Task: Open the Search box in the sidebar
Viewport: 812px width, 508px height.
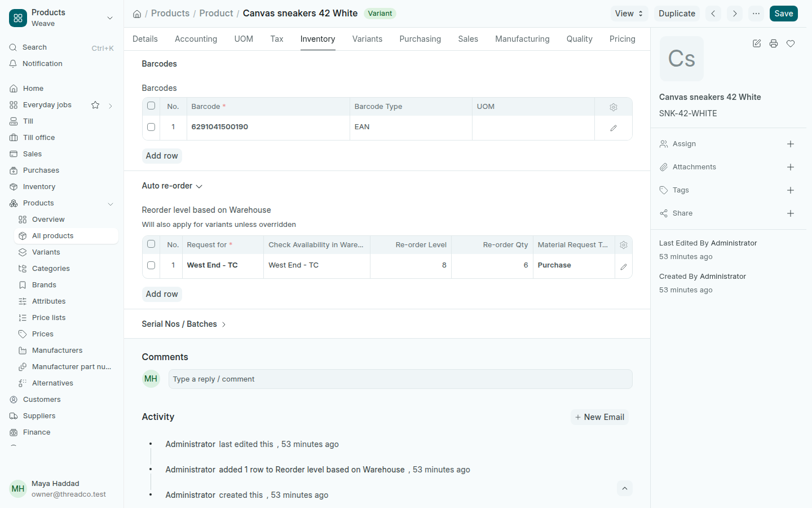Action: coord(61,47)
